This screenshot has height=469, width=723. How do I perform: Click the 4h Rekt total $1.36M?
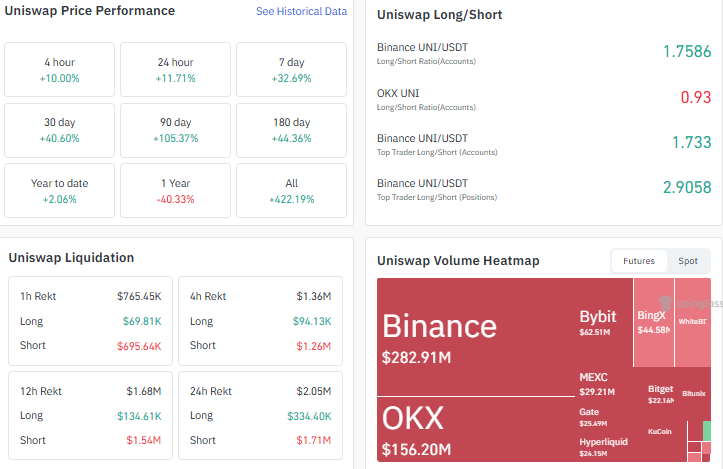click(314, 297)
